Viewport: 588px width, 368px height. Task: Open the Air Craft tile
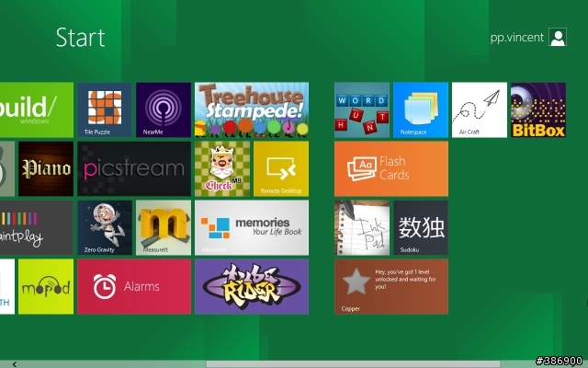[x=480, y=109]
